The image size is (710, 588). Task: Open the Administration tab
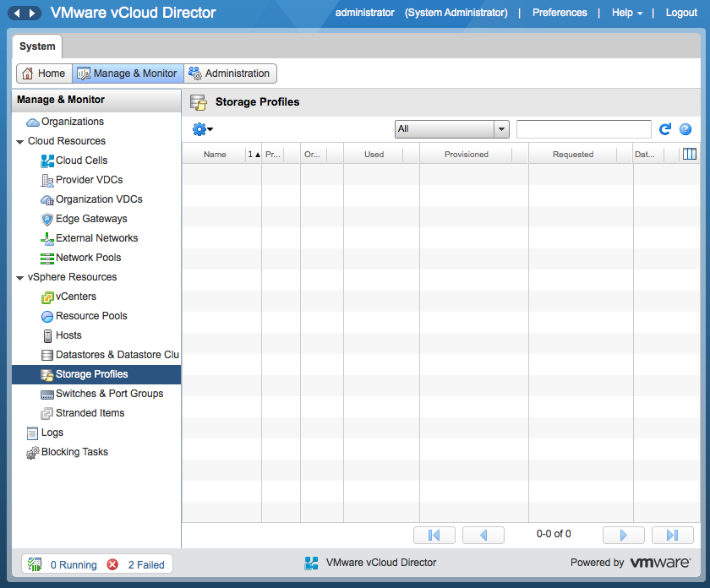230,73
